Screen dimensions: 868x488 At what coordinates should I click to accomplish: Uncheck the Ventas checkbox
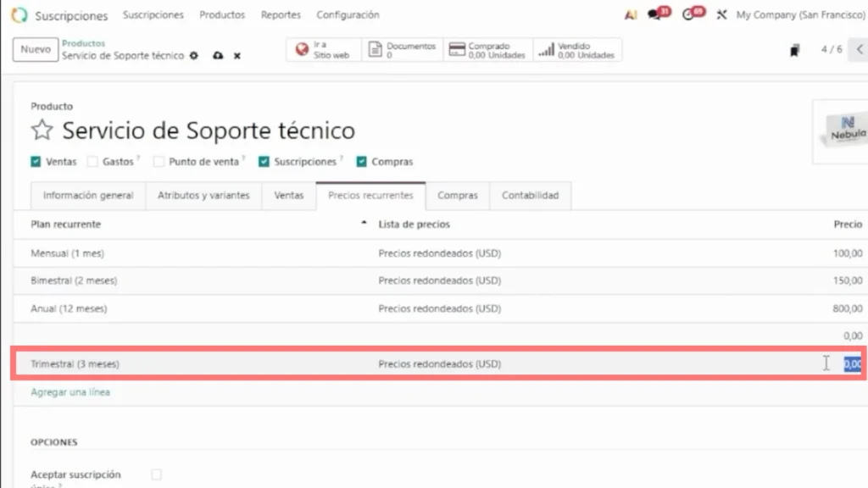click(36, 162)
